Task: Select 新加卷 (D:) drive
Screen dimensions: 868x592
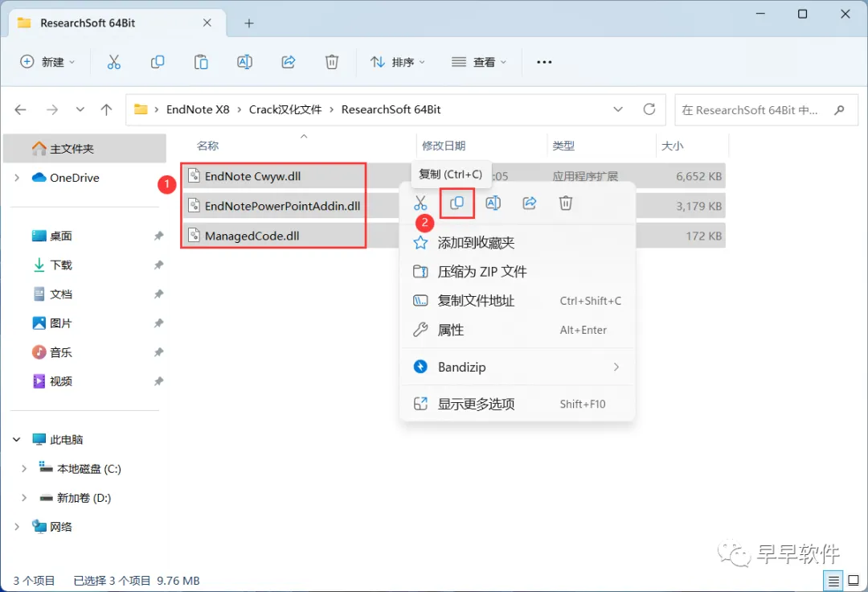Action: [84, 498]
